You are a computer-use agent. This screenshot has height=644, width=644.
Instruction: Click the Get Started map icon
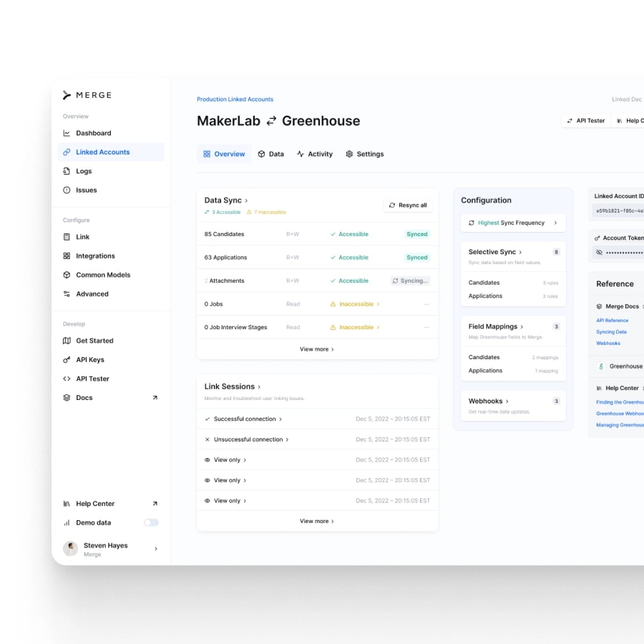[x=67, y=341]
